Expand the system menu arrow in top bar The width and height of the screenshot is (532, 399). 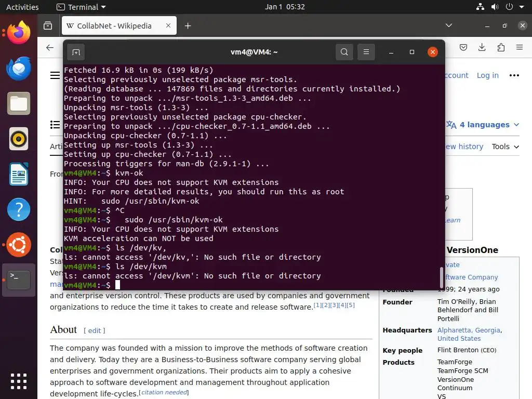[x=522, y=7]
